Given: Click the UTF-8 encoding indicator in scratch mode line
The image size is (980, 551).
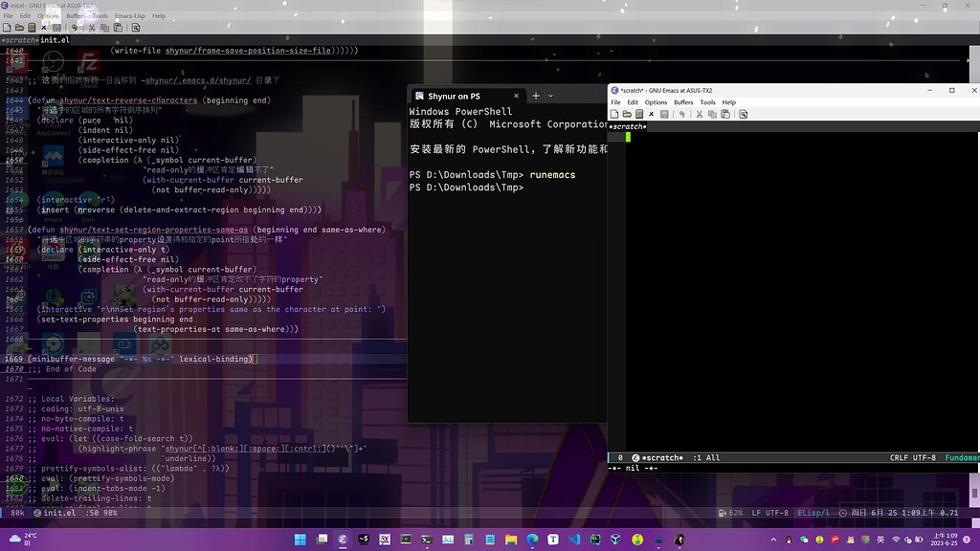Looking at the screenshot, I should coord(924,457).
